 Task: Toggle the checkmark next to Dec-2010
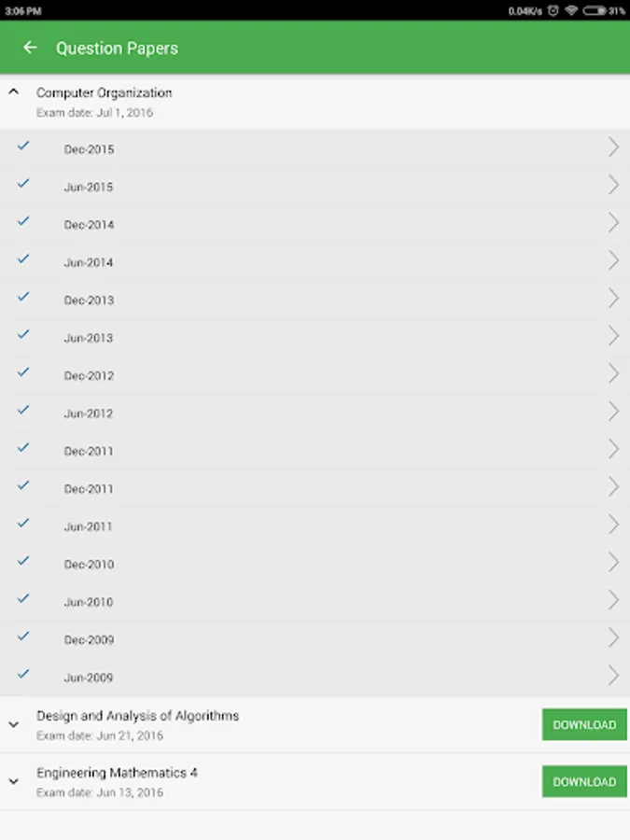(23, 561)
